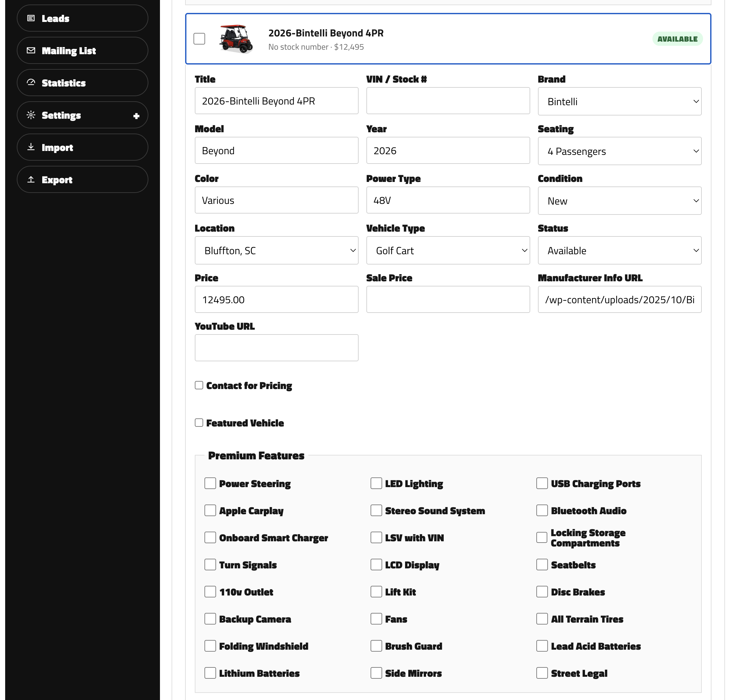Open the Statistics menu item
Image resolution: width=745 pixels, height=700 pixels.
point(83,83)
